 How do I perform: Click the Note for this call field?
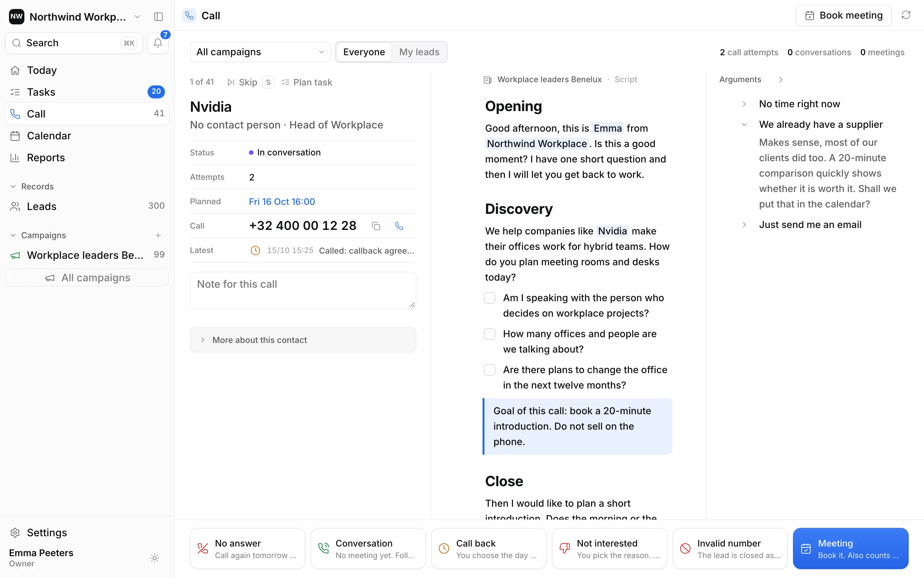click(x=303, y=290)
